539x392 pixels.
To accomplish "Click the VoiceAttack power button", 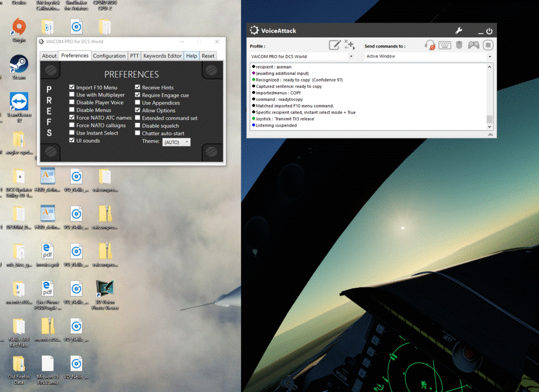I will [x=489, y=31].
